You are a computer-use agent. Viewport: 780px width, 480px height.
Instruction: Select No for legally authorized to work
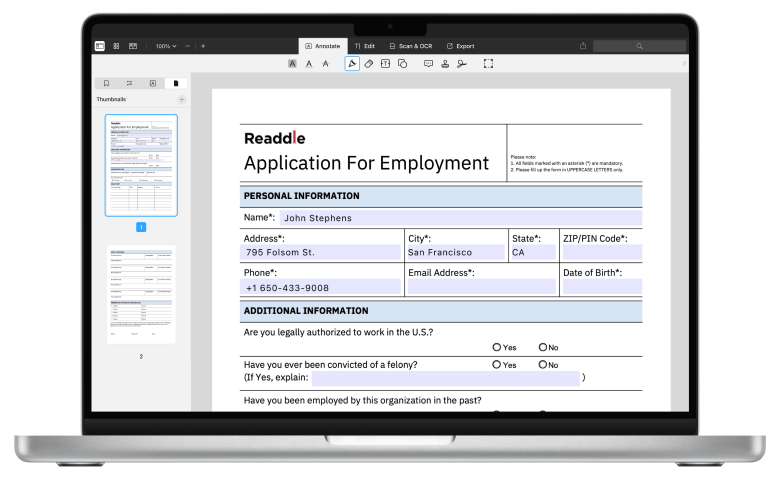pos(542,347)
